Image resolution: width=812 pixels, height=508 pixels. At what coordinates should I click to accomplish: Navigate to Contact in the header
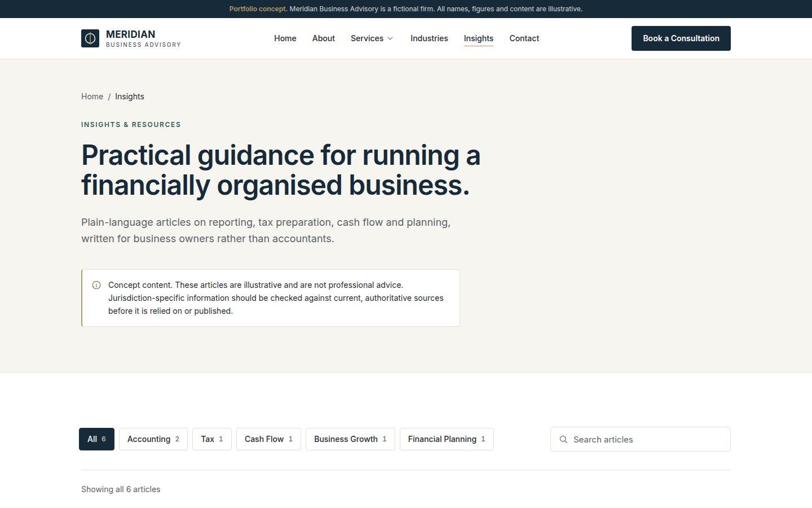(x=524, y=38)
